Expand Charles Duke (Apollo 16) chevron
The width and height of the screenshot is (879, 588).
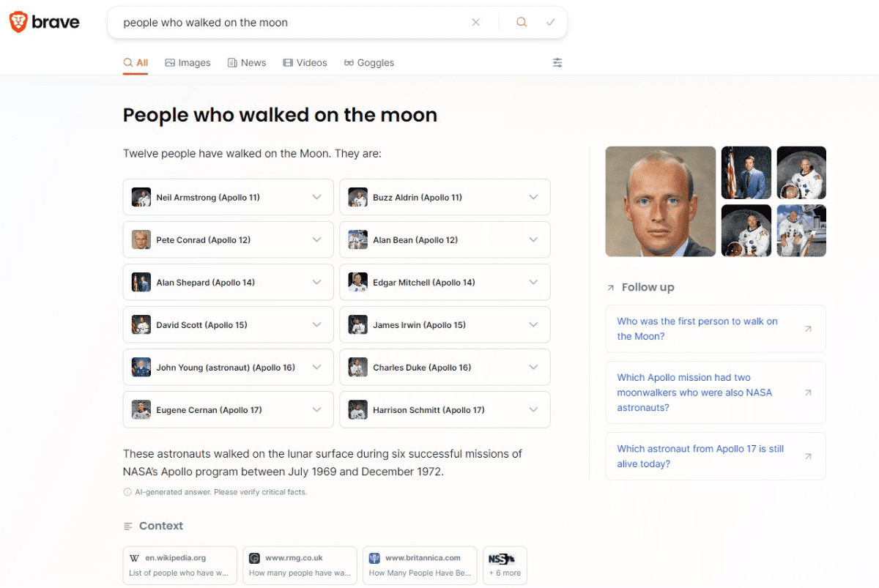pyautogui.click(x=533, y=367)
